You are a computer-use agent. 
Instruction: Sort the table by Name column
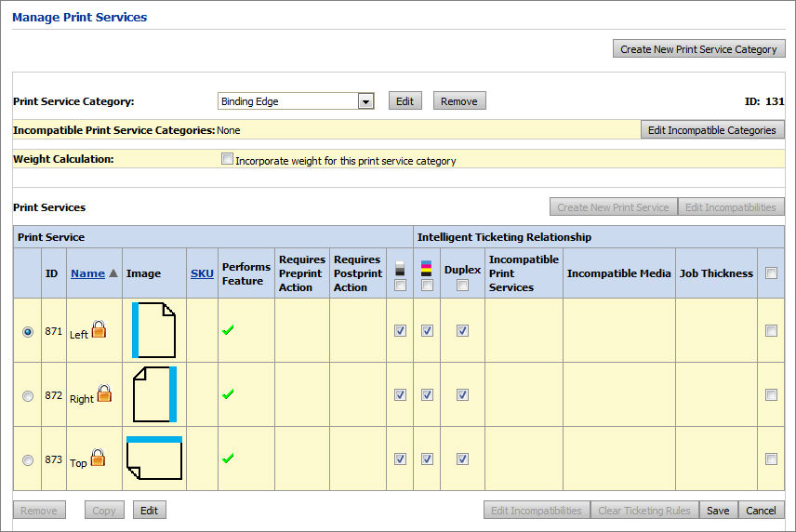pos(87,273)
